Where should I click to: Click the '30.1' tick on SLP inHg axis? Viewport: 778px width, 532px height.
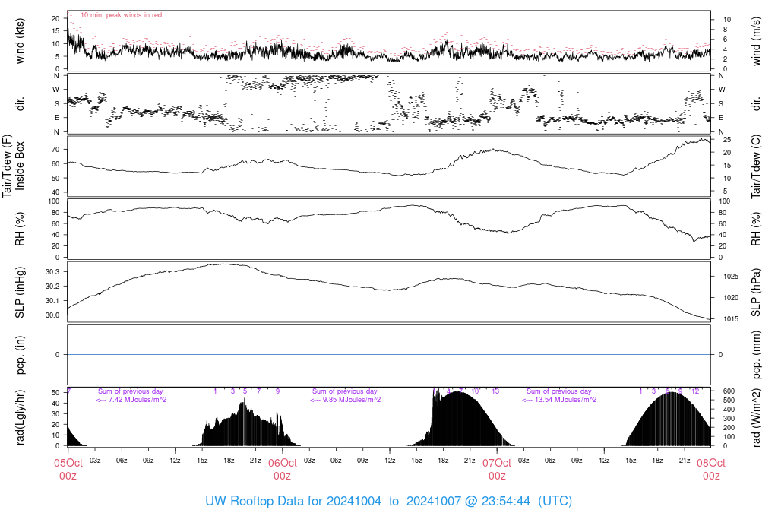52,301
